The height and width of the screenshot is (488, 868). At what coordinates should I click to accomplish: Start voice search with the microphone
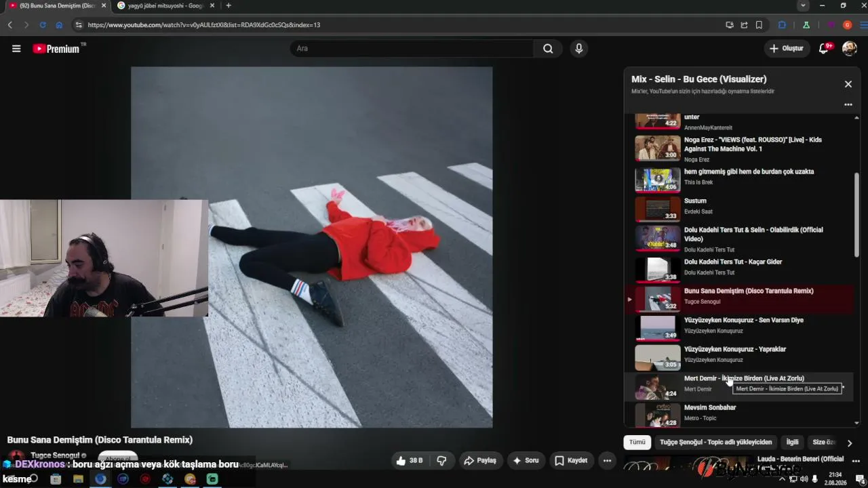click(578, 48)
